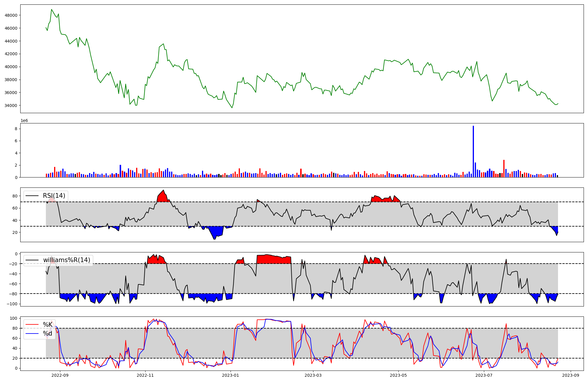
Task: Click the 2023-09 date tick label
Action: tap(571, 375)
